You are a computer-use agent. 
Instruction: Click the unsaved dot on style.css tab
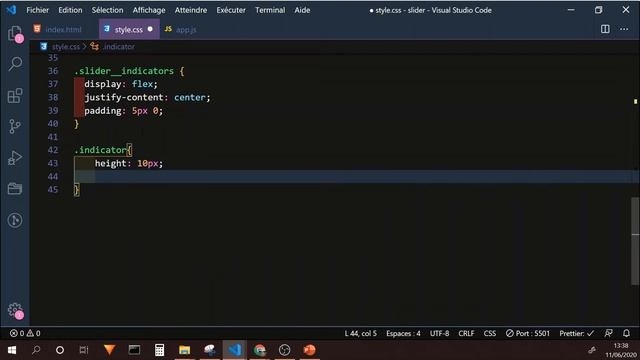(x=150, y=29)
